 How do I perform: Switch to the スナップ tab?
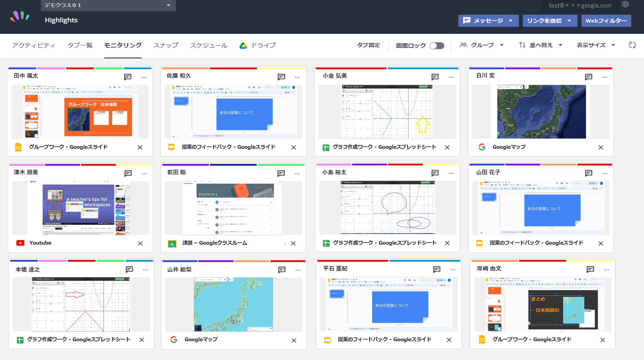[166, 45]
